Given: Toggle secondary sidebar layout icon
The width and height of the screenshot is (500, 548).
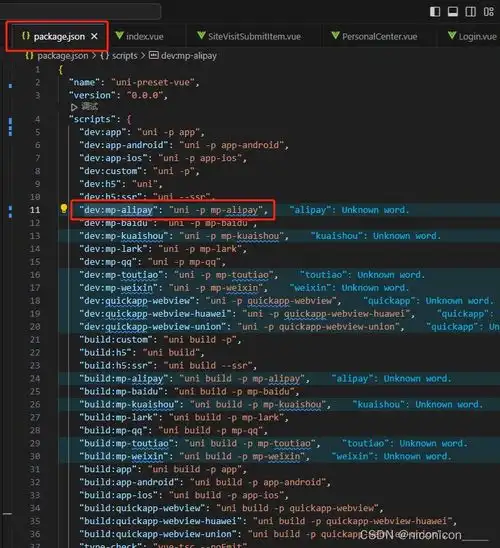Looking at the screenshot, I should 471,12.
